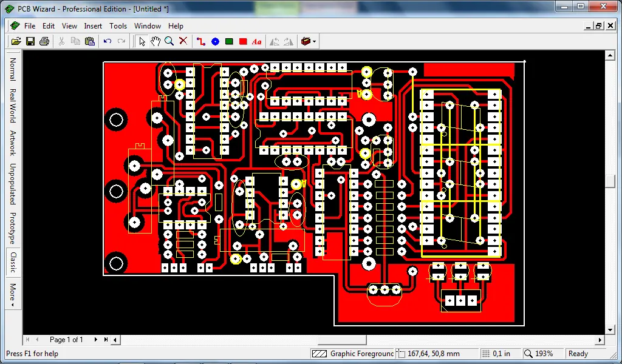Click the Ready status text
The width and height of the screenshot is (622, 364).
578,354
